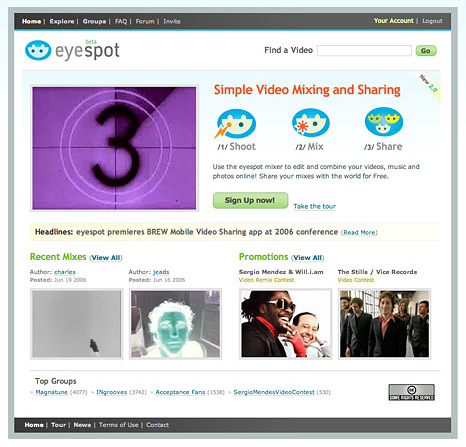Open the Acceptance Fans group
The height and width of the screenshot is (447, 466).
[x=180, y=392]
